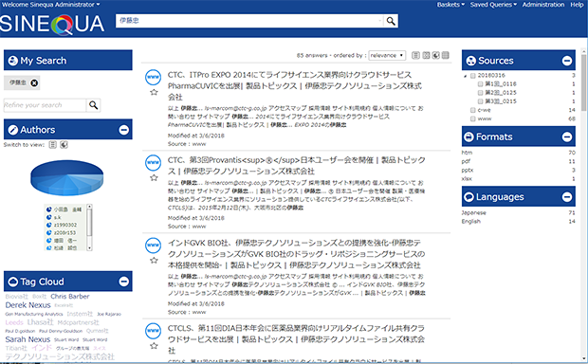The image size is (588, 364).
Task: Click www icon of ITPro EXPO 2014 result
Action: 153,77
